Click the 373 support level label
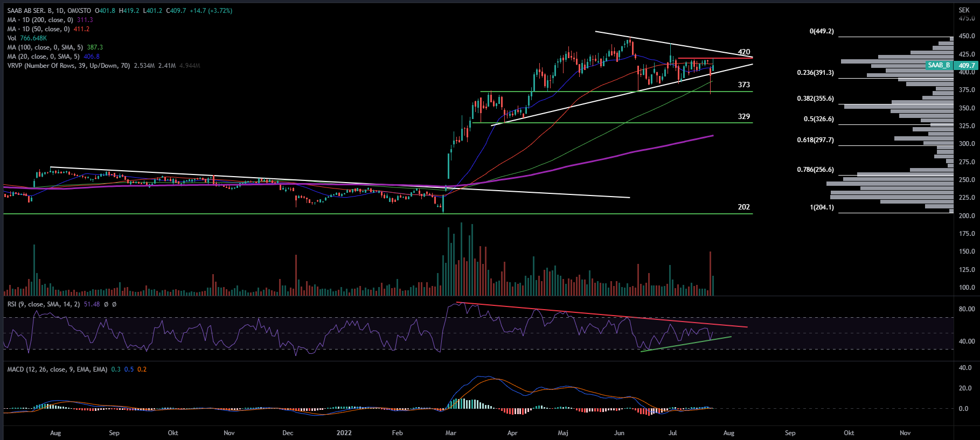Screen dimensions: 980x440 [x=743, y=85]
